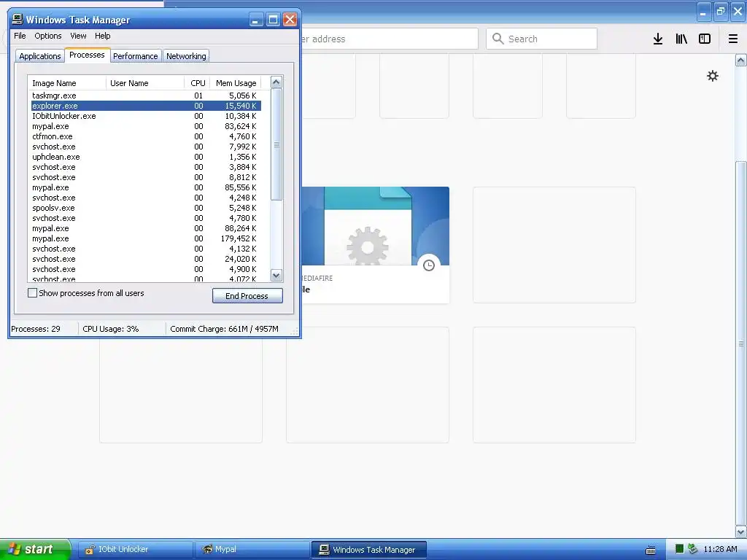Screen dimensions: 747x560
Task: Click the green Task Manager tray icon
Action: point(679,549)
